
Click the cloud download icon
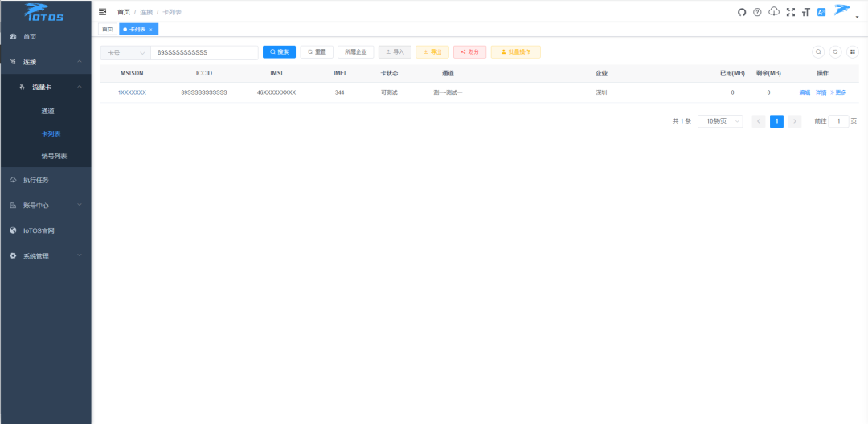pos(774,12)
